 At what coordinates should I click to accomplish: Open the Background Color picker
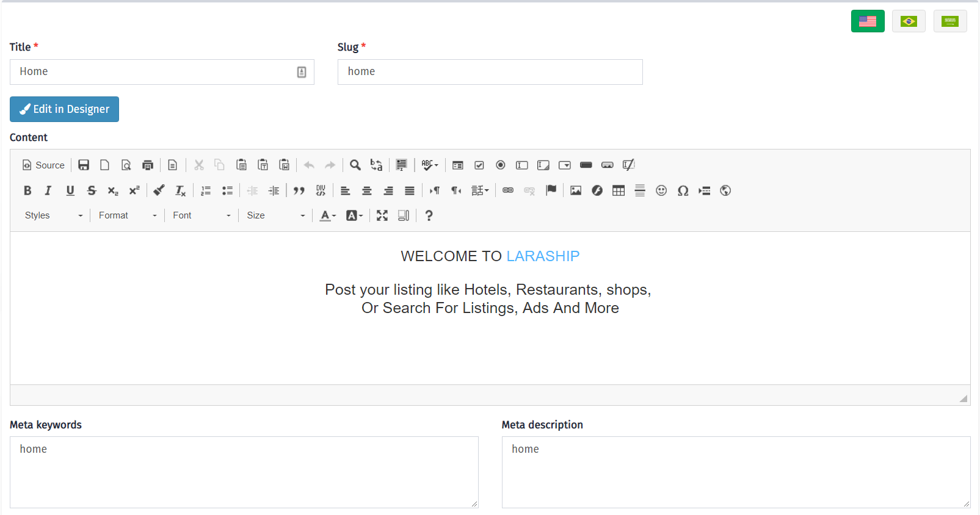(354, 215)
